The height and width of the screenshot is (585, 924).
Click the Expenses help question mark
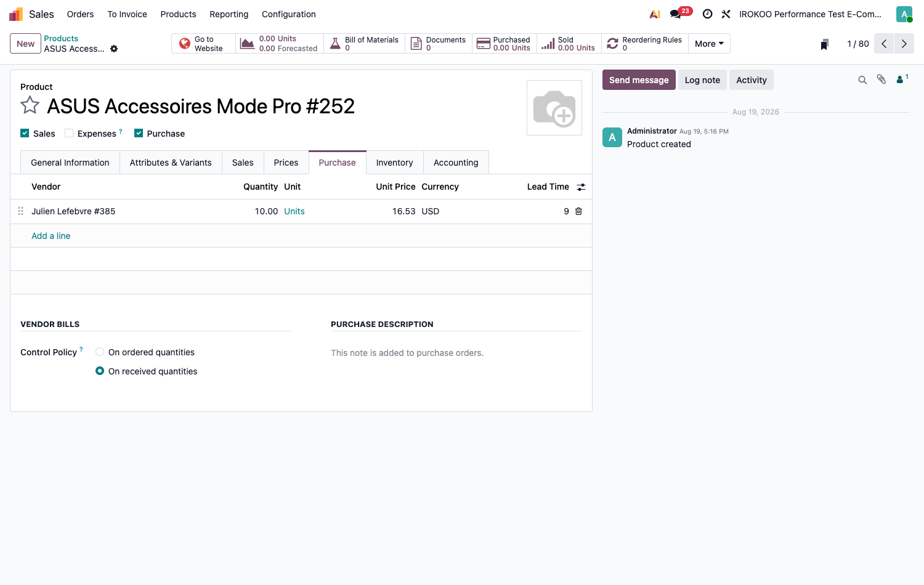[x=121, y=131]
